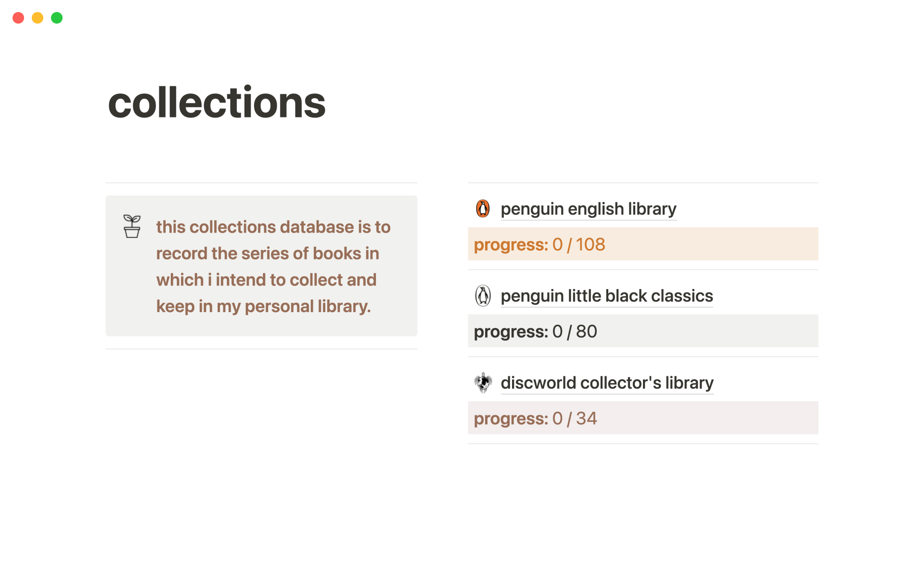This screenshot has width=924, height=578.
Task: Click the progress 0 / 34 bar
Action: pos(642,418)
